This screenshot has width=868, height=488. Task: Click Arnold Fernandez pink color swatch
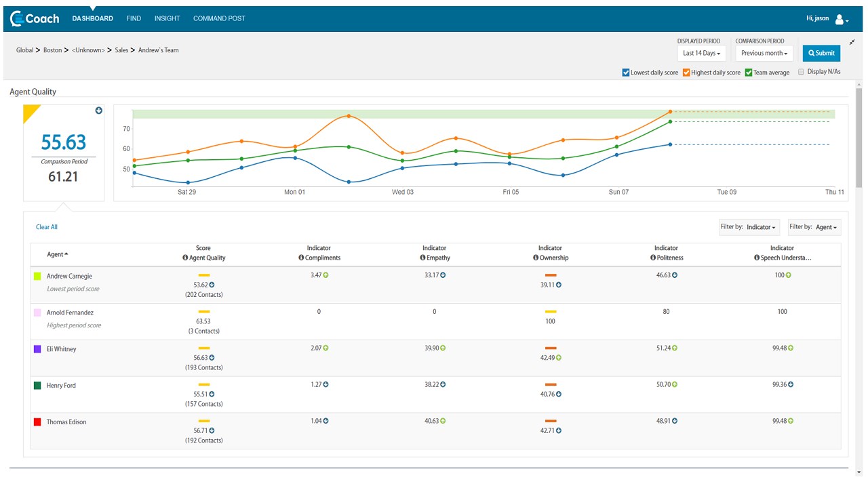[37, 313]
